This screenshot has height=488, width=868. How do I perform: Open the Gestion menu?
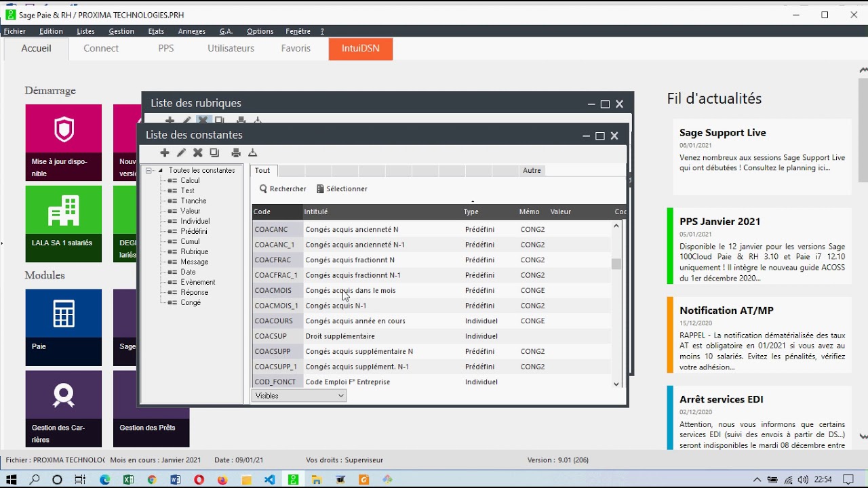pos(121,31)
